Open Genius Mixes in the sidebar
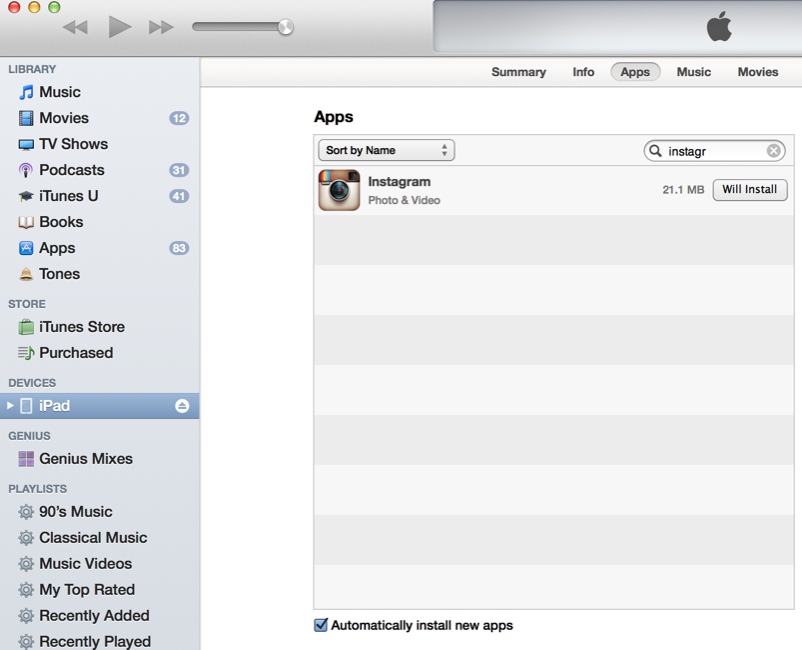The image size is (802, 650). pos(85,459)
